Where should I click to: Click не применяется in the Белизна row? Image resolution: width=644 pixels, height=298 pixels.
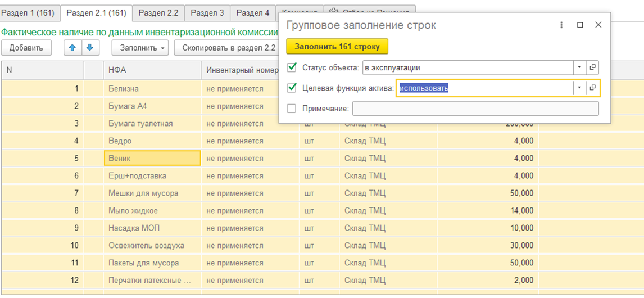[241, 88]
